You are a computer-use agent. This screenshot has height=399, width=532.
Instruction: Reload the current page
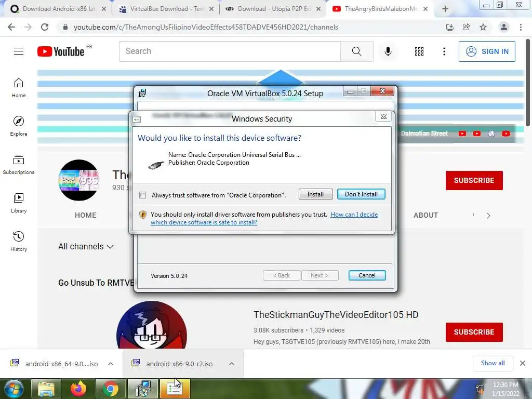point(45,27)
